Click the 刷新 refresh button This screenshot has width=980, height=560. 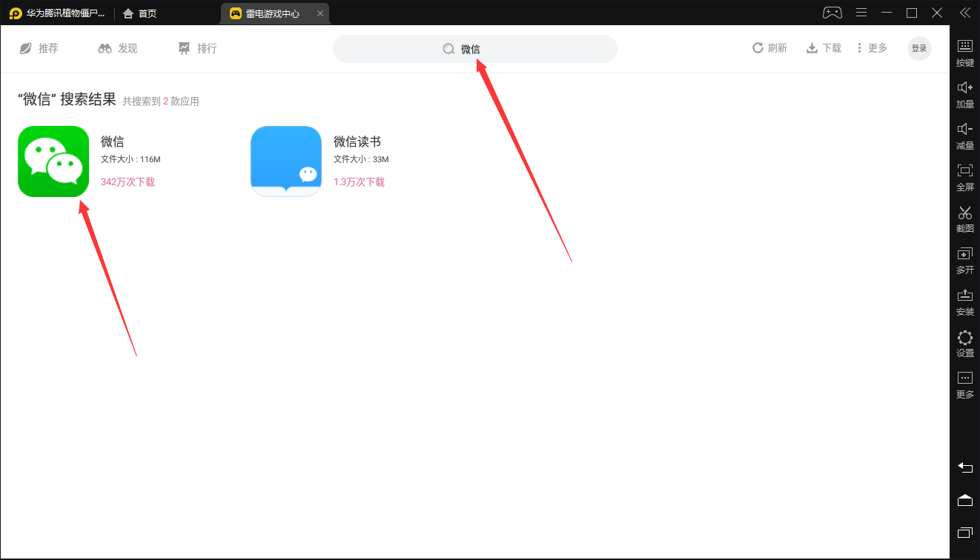click(769, 48)
